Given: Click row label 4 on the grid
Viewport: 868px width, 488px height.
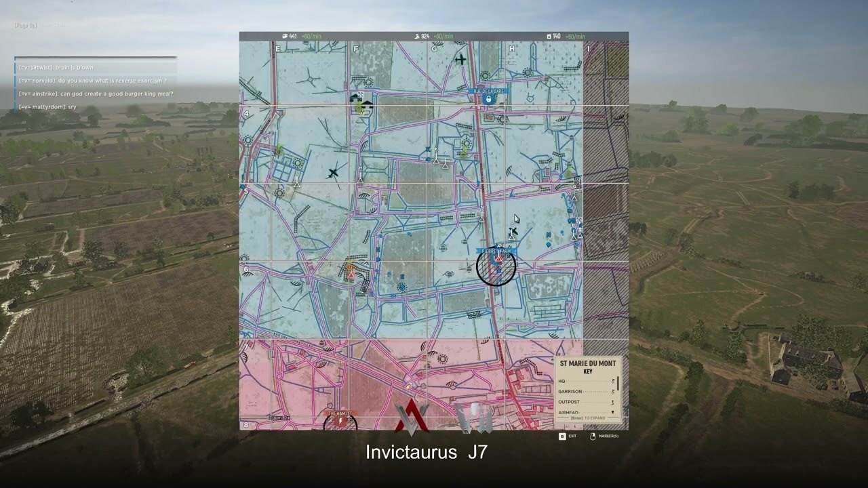Looking at the screenshot, I should click(x=246, y=113).
